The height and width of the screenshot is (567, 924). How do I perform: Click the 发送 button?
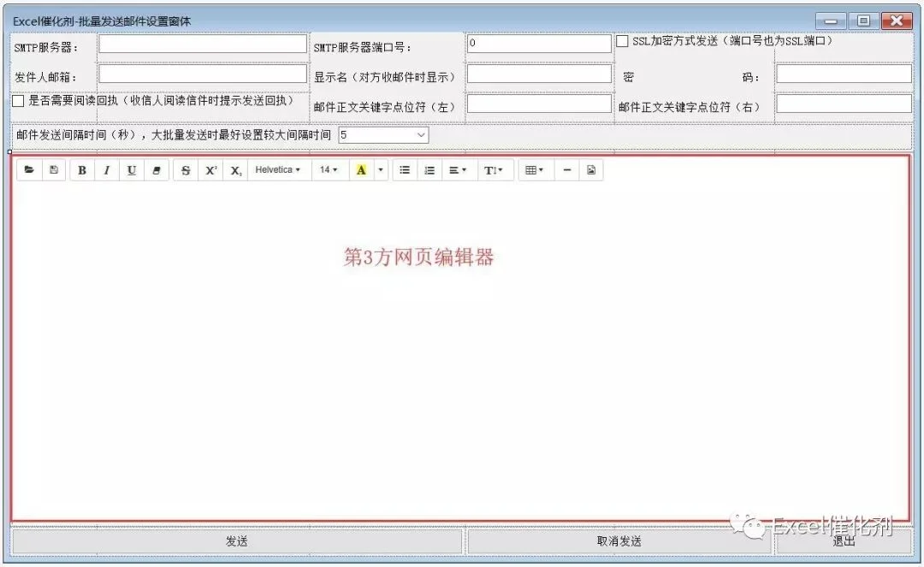pyautogui.click(x=237, y=541)
